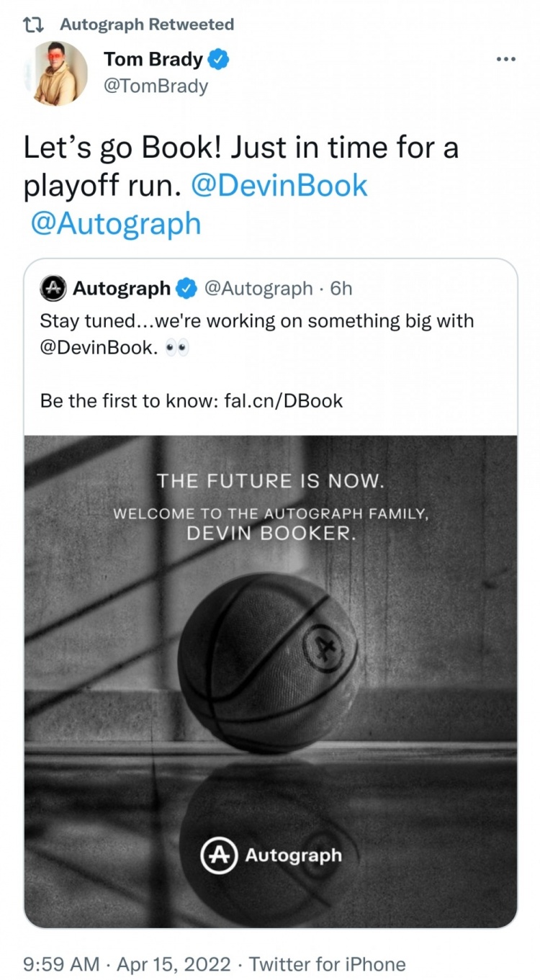Click the "6h" timestamp of the quoted tweet
Viewport: 540px width, 980px height.
tap(341, 289)
